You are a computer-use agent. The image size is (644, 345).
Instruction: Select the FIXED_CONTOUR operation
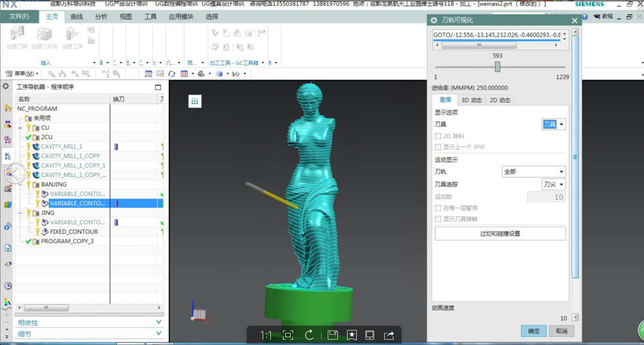tap(74, 232)
